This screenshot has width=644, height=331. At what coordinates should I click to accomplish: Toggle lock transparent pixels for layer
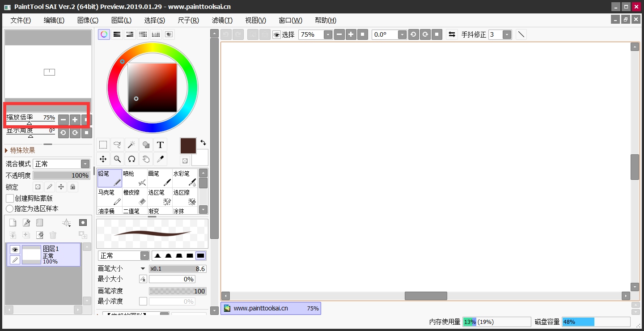coord(38,187)
